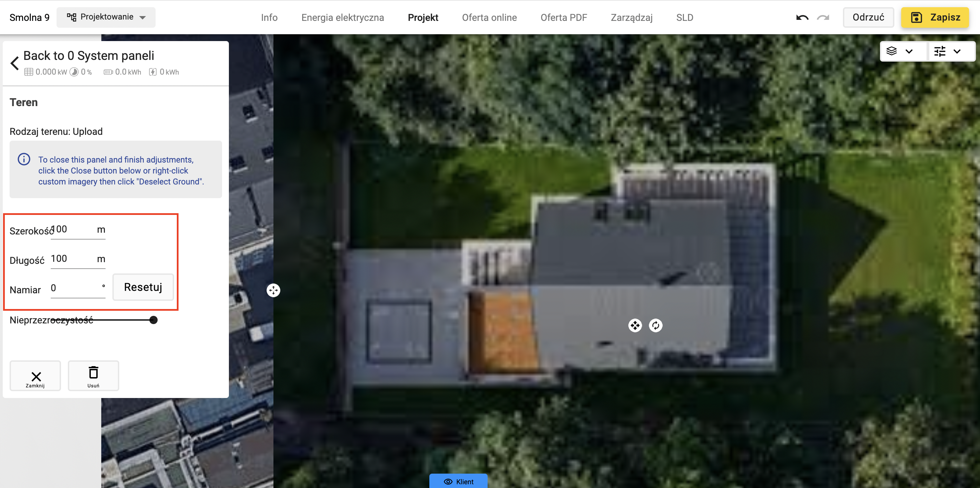Open the Projektowanie mode dropdown

point(106,17)
